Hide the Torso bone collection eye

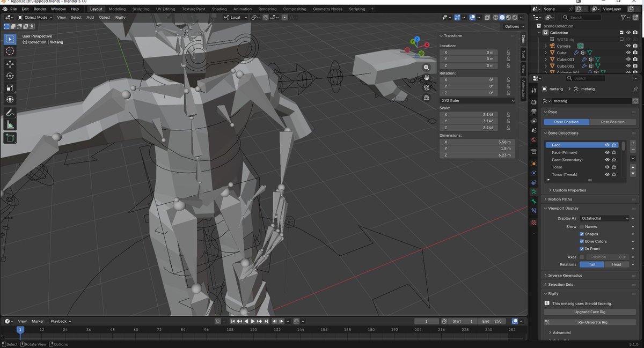point(607,167)
